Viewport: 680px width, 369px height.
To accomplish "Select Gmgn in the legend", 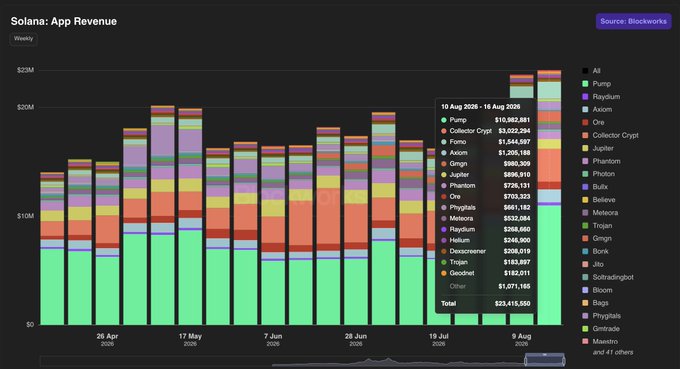I will click(597, 238).
